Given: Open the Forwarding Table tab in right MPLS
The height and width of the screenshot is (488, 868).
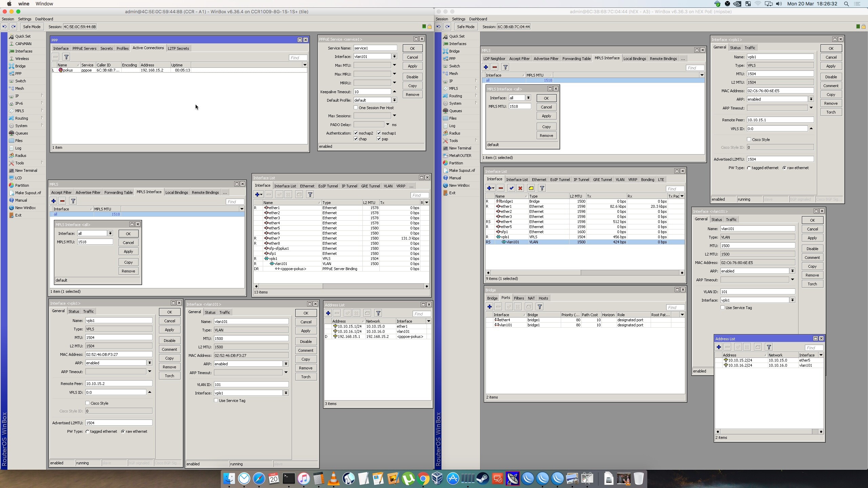Looking at the screenshot, I should pyautogui.click(x=576, y=59).
